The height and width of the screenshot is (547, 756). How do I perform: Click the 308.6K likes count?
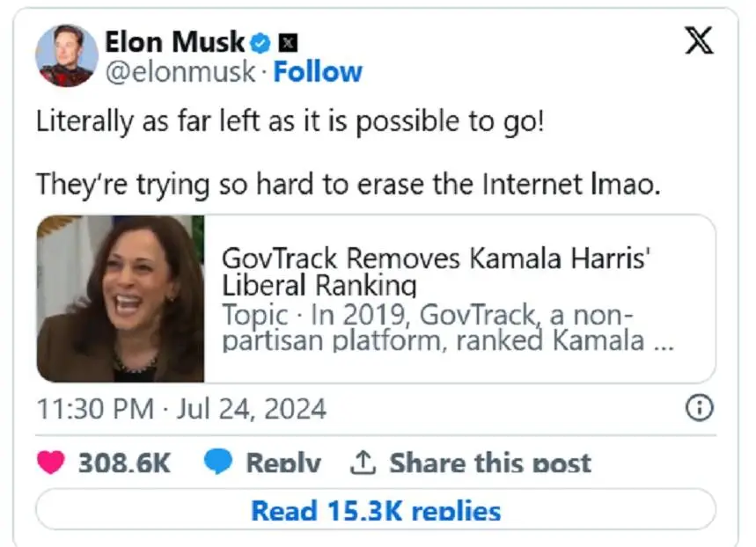pyautogui.click(x=124, y=463)
